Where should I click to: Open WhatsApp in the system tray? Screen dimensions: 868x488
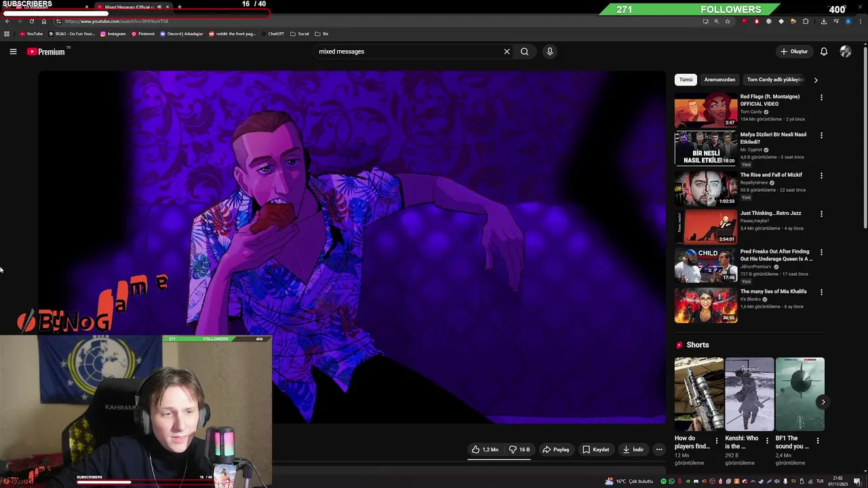coord(672,481)
